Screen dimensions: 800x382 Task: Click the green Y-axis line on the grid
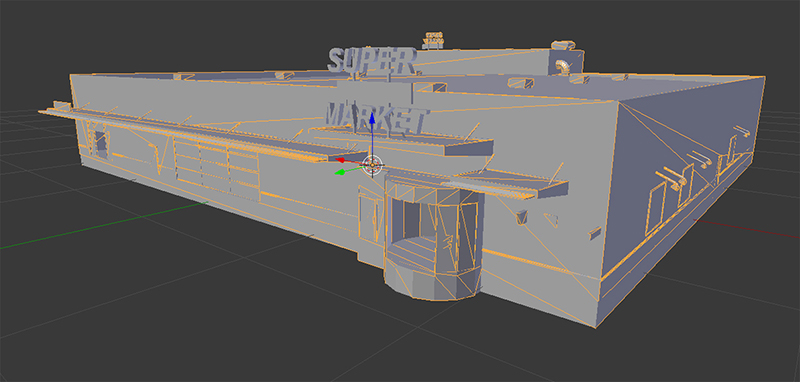click(x=102, y=227)
